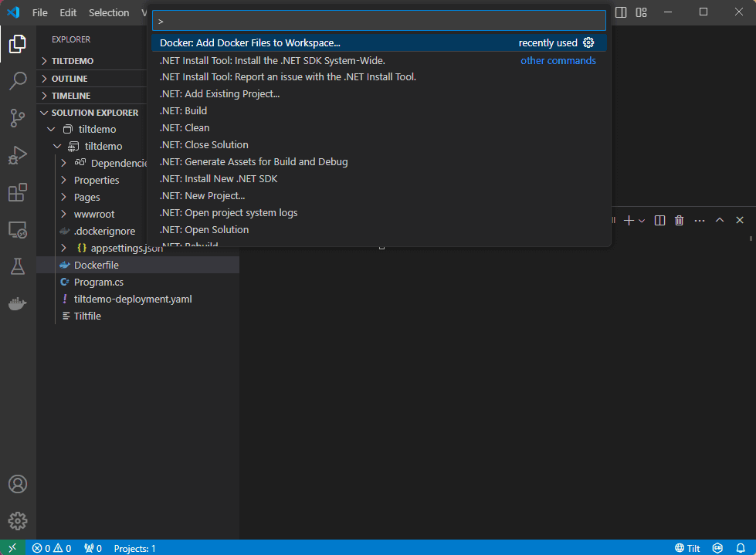
Task: Expand appsettings.json node
Action: pos(63,248)
